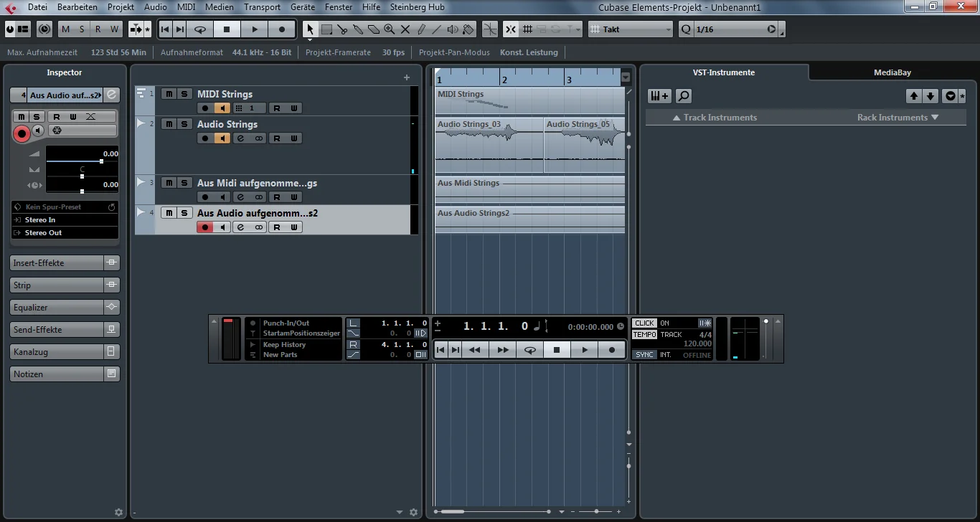Select the Mute X tool
Viewport: 980px width, 522px height.
tap(405, 29)
